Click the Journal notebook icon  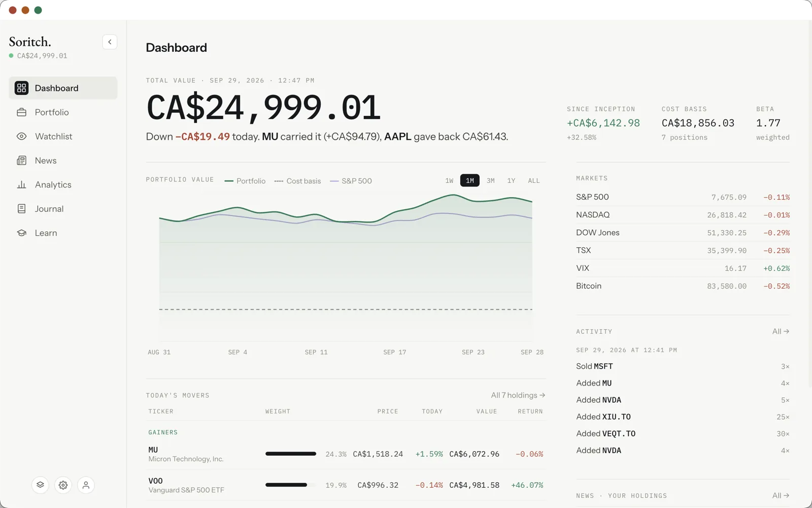21,209
